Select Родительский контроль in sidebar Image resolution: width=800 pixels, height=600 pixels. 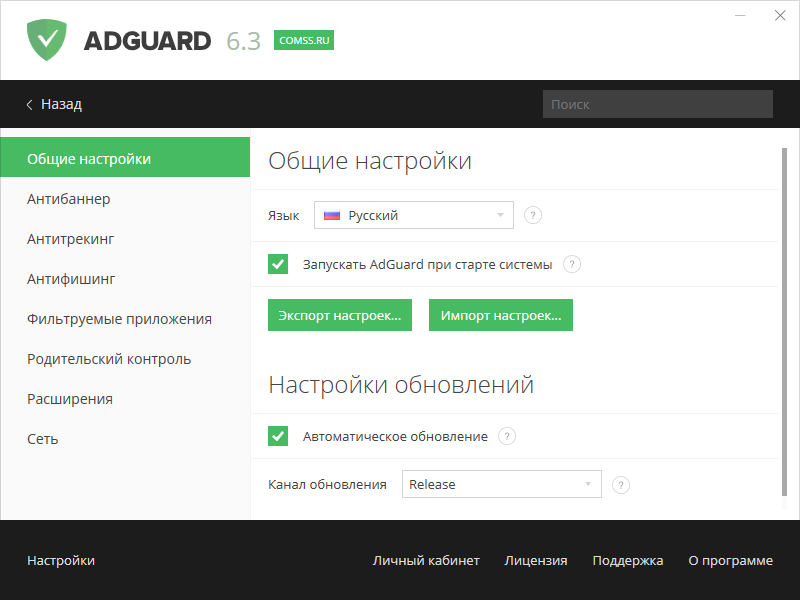click(125, 359)
